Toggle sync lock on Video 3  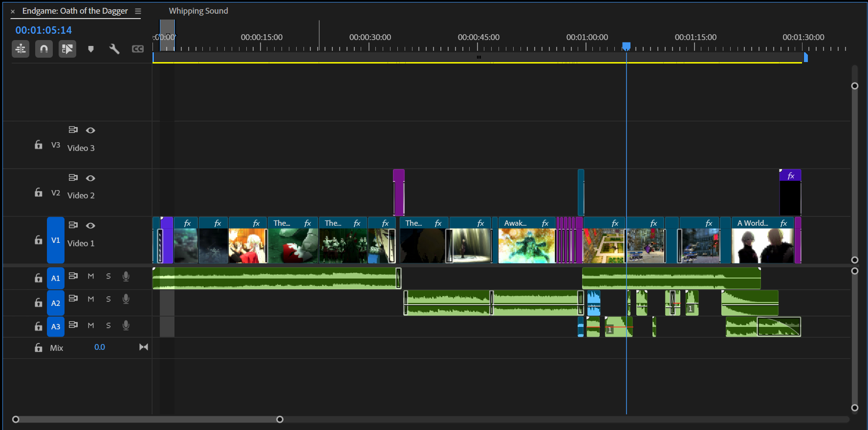(x=73, y=130)
